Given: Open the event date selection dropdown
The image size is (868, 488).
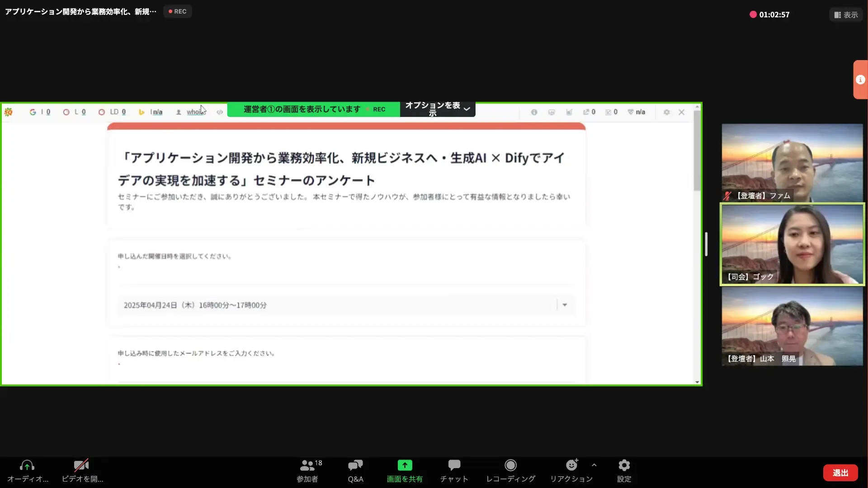Looking at the screenshot, I should [x=346, y=305].
